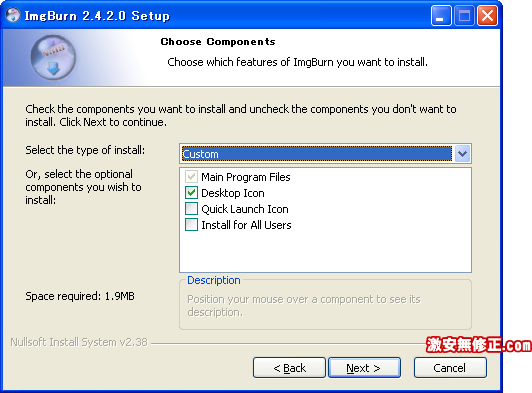The width and height of the screenshot is (532, 393).
Task: Go back to previous setup page
Action: tap(289, 368)
